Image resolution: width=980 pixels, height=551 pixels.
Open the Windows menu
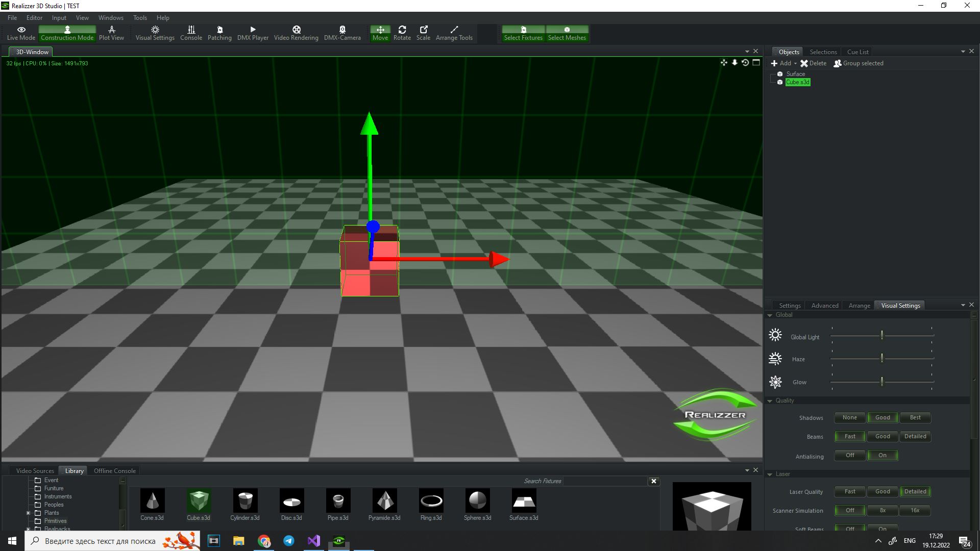pos(111,17)
